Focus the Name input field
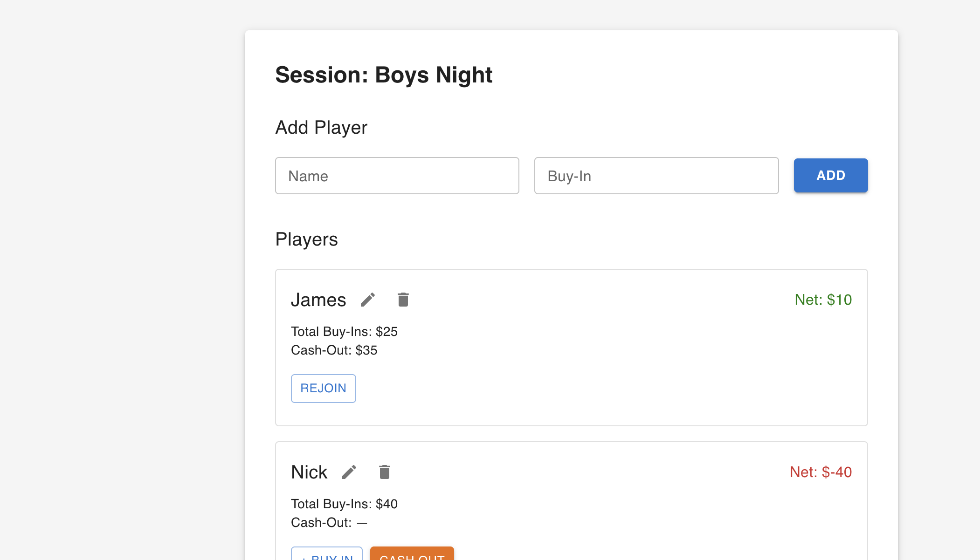This screenshot has width=980, height=560. coord(397,176)
